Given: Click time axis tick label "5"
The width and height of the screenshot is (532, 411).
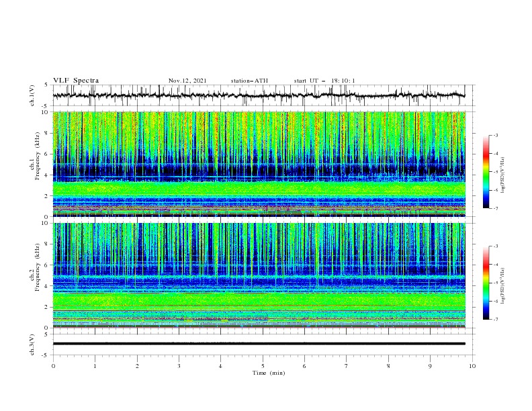Looking at the screenshot, I should pyautogui.click(x=263, y=366).
